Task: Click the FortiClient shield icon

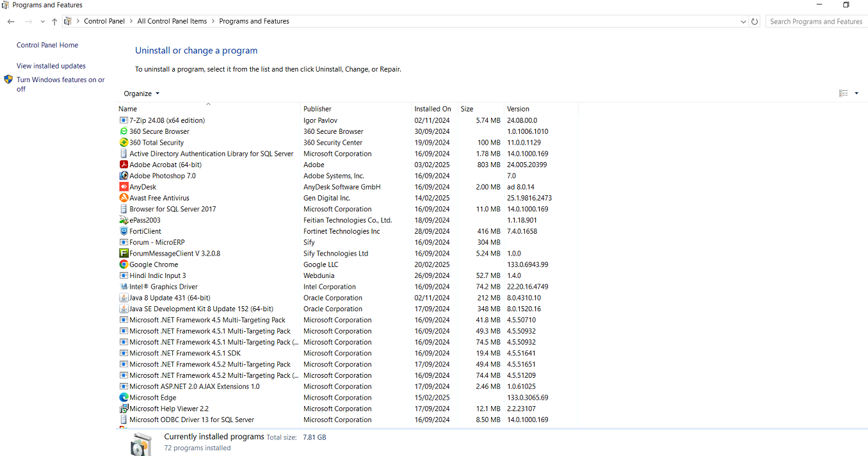Action: click(x=124, y=231)
